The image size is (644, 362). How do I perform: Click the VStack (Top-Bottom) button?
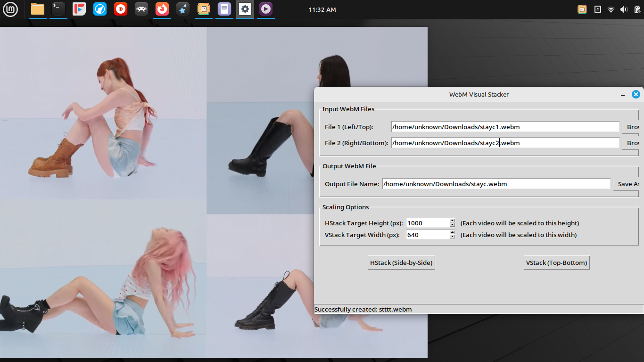click(557, 263)
